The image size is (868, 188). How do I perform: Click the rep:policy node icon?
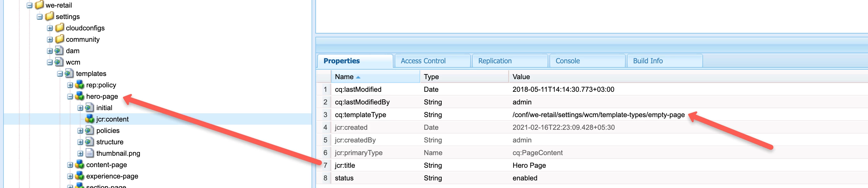click(x=80, y=85)
